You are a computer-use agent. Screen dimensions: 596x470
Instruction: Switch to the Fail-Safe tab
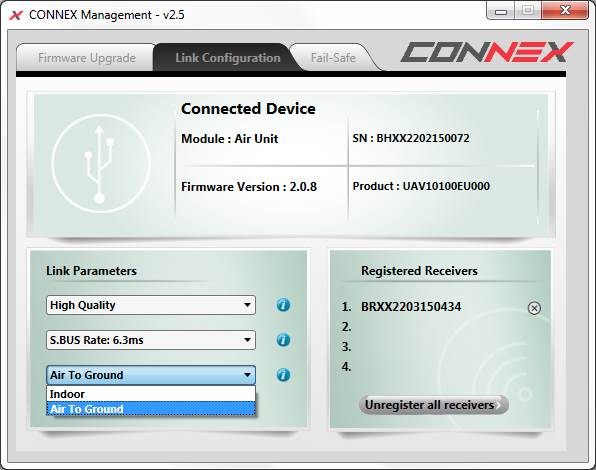point(333,58)
